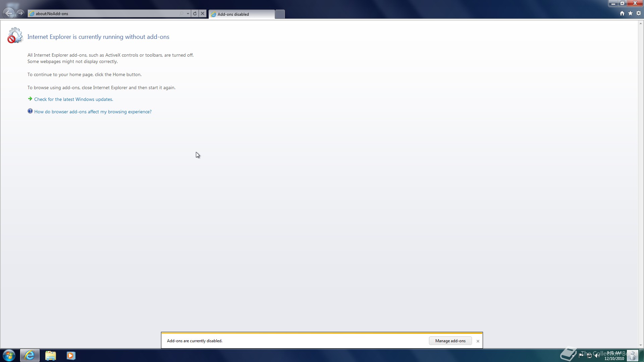Open Windows Explorer from the taskbar
This screenshot has width=644, height=362.
50,355
